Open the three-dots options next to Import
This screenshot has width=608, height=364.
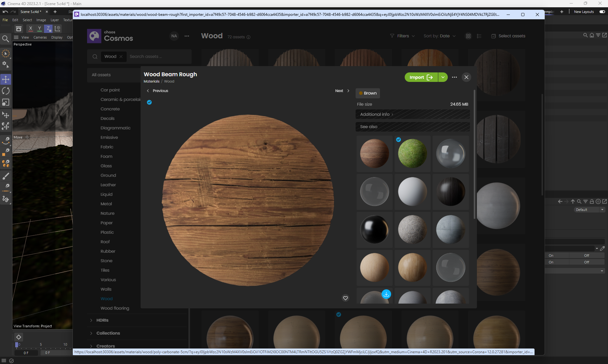(x=454, y=77)
